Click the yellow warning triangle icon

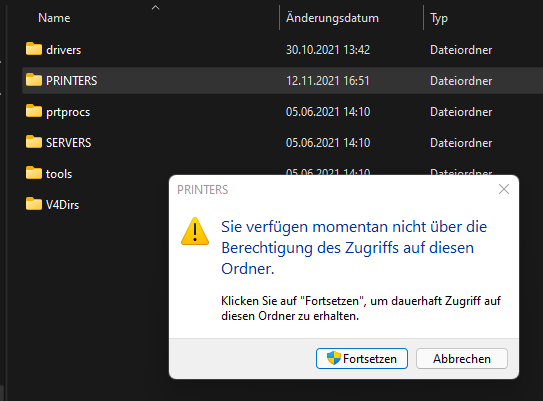(x=195, y=231)
